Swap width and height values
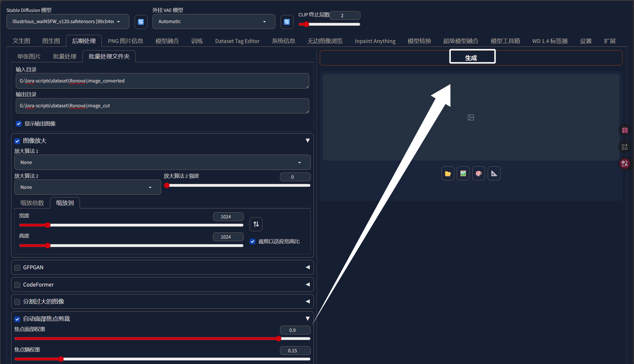 click(x=256, y=224)
